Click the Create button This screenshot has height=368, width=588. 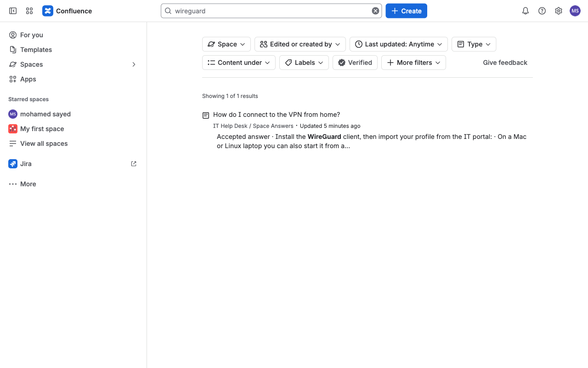click(x=406, y=11)
